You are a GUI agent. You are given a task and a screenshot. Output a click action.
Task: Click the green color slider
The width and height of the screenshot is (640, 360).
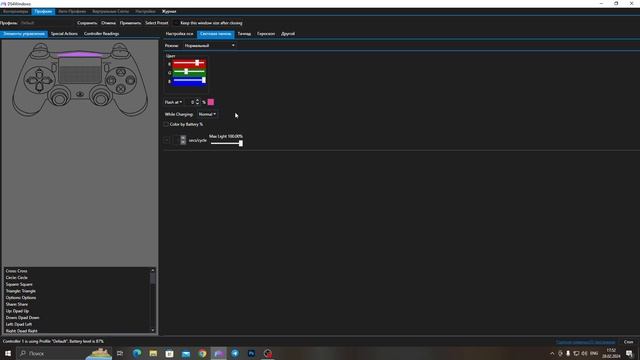pyautogui.click(x=189, y=72)
